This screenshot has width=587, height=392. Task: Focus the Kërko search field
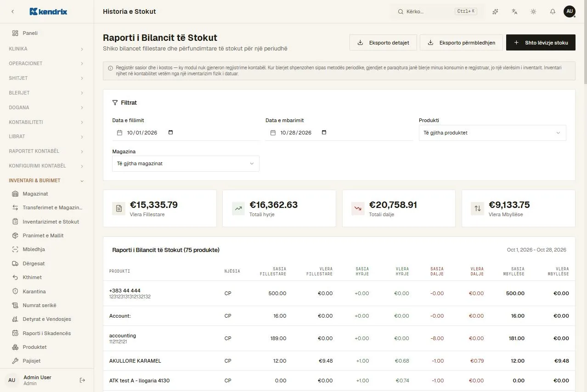(438, 11)
